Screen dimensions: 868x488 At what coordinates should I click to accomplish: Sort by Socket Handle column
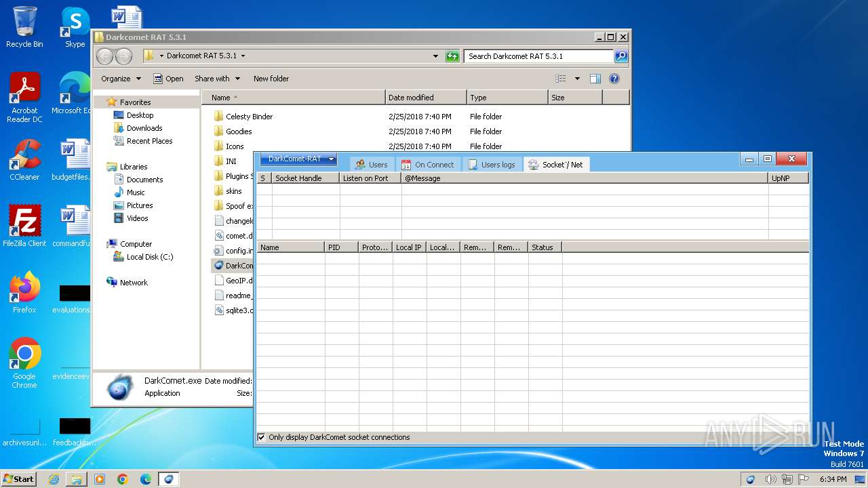pos(306,178)
